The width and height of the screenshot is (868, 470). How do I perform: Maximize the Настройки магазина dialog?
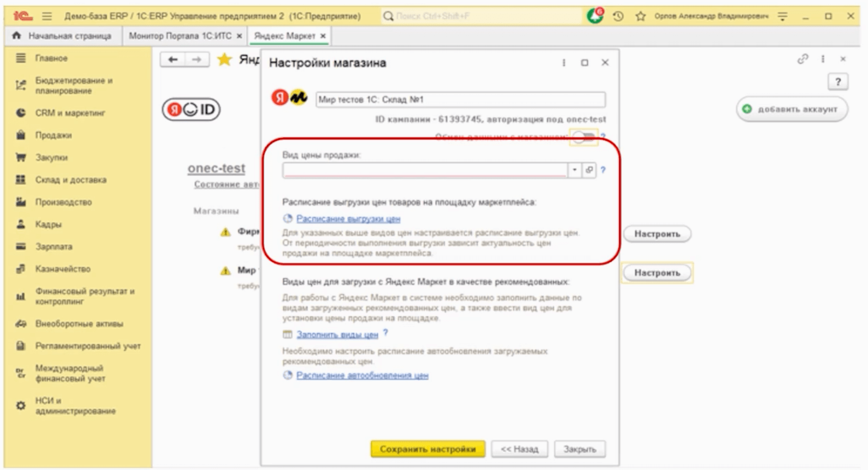pyautogui.click(x=585, y=63)
